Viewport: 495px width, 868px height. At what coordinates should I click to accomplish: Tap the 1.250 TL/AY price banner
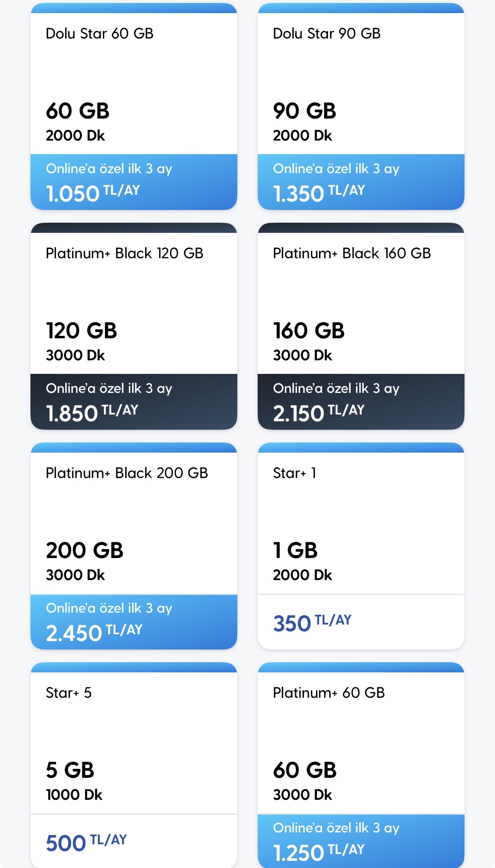tap(361, 841)
